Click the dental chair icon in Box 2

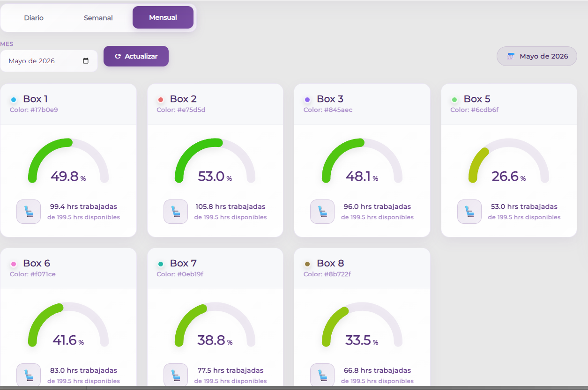[176, 212]
